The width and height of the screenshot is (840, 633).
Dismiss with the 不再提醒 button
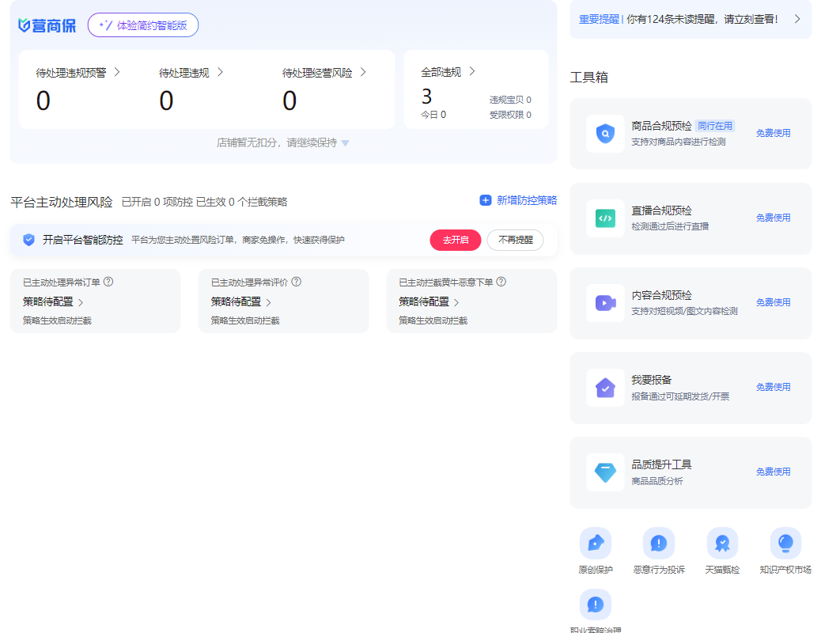[515, 240]
